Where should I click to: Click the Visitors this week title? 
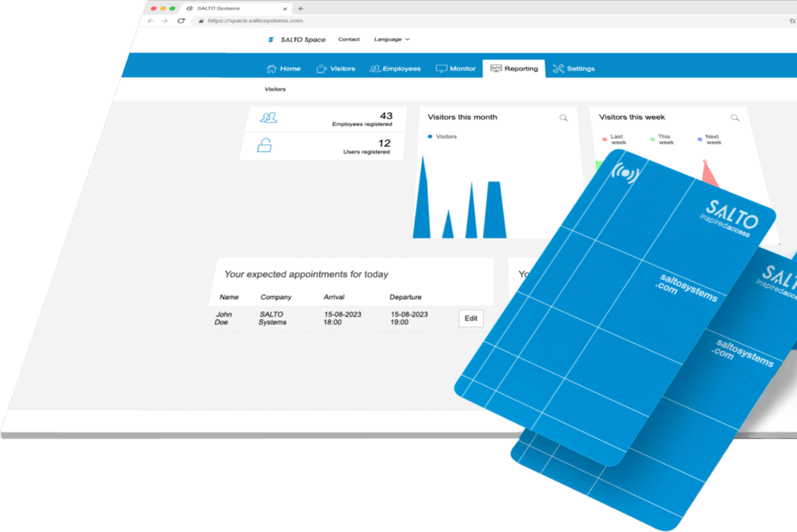[632, 117]
